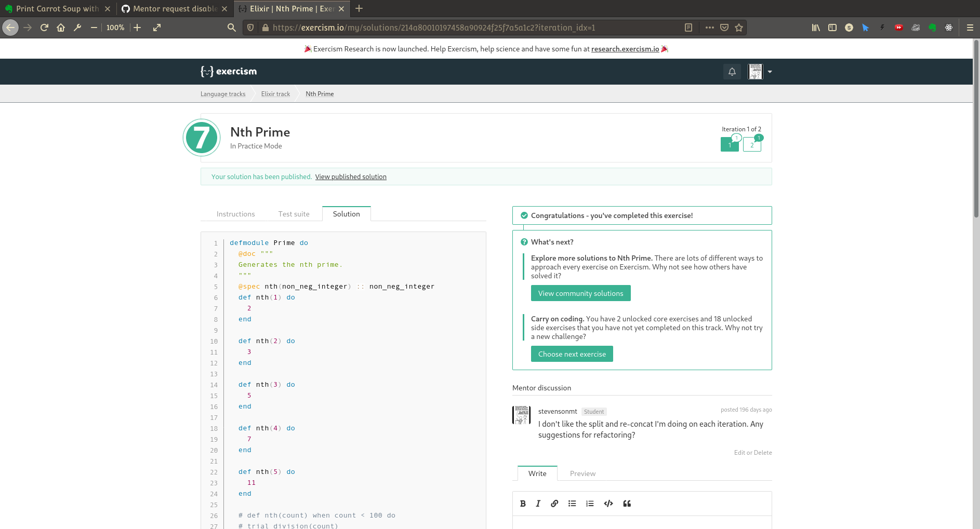Image resolution: width=980 pixels, height=529 pixels.
Task: Bookmark this page with the star icon
Action: 738,28
